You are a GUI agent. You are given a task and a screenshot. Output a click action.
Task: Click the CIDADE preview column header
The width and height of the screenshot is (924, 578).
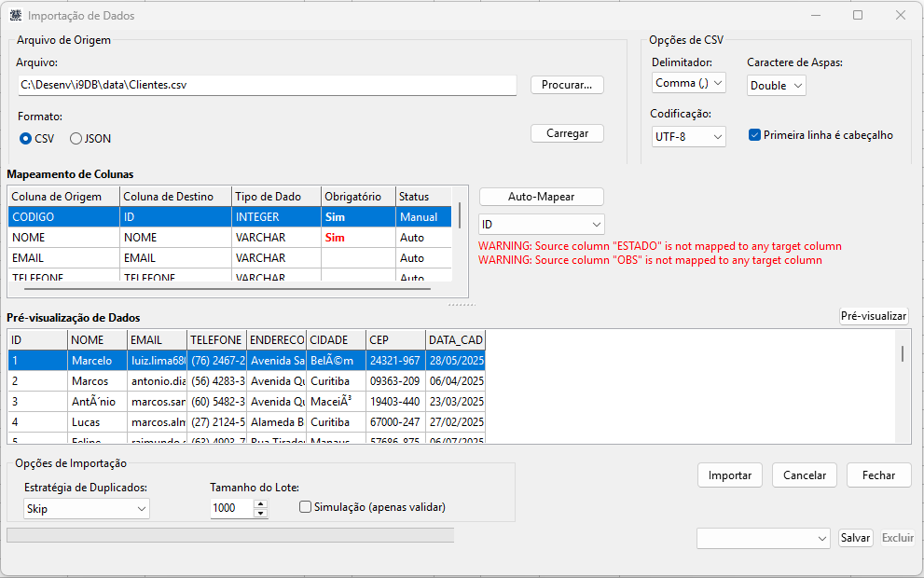(336, 340)
